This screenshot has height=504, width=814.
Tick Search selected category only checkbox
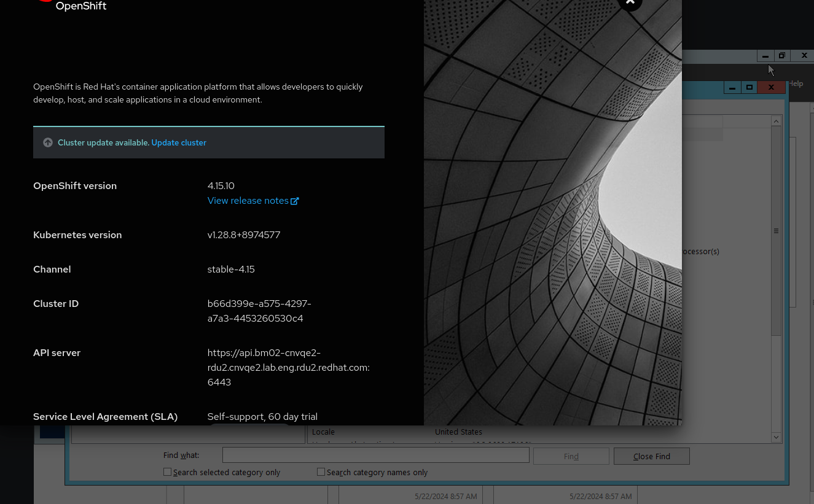pos(167,472)
